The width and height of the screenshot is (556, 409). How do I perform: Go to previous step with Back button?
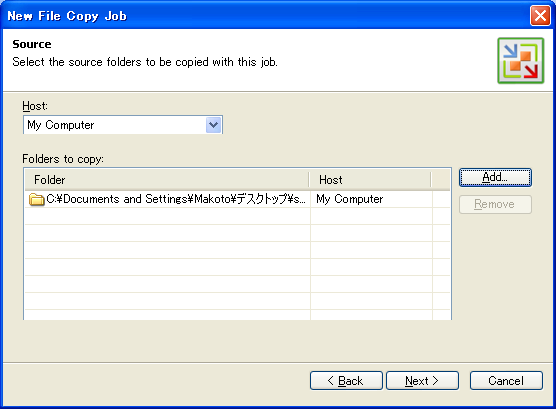[x=346, y=381]
